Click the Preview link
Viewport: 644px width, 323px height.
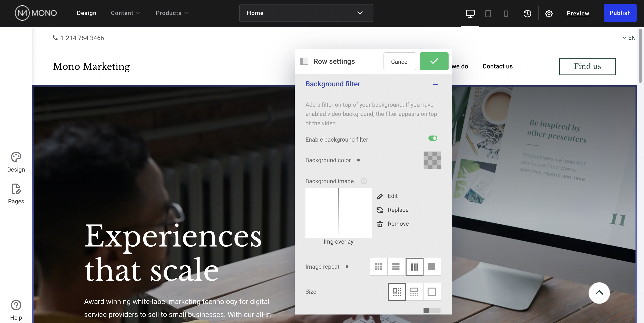point(578,13)
